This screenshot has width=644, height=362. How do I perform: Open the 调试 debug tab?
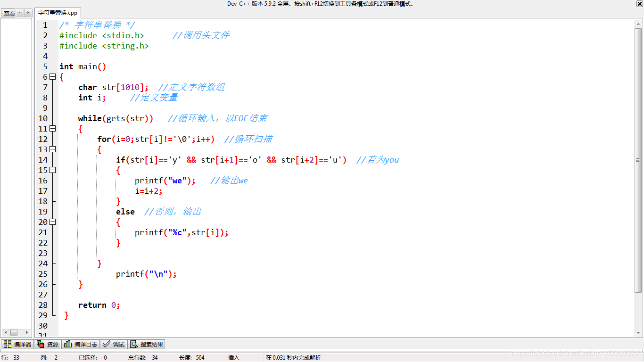click(x=114, y=345)
